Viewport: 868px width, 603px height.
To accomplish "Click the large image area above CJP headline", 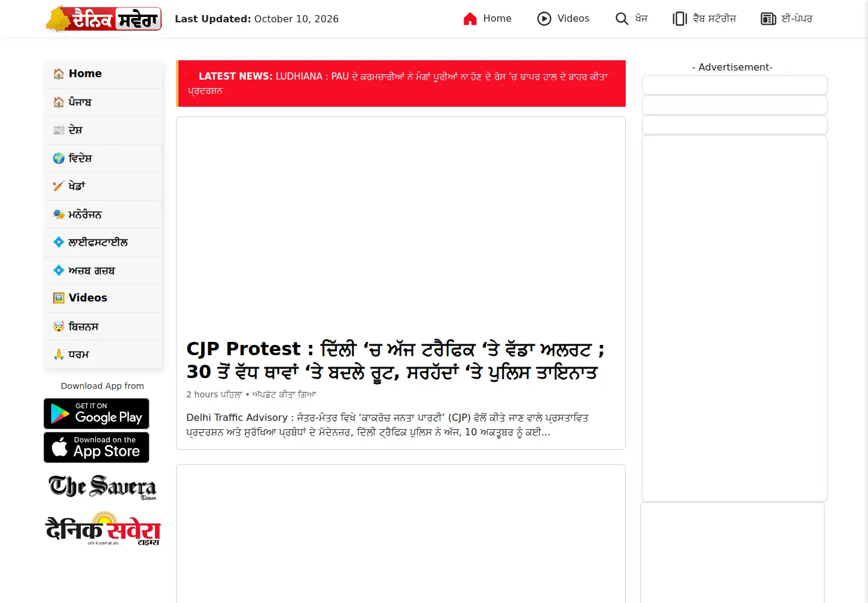I will 401,224.
